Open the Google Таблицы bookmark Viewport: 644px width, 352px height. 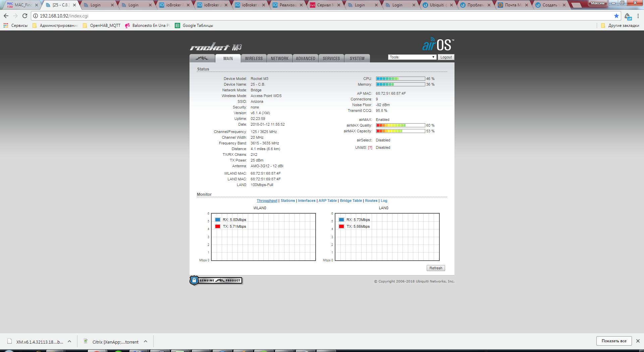194,26
